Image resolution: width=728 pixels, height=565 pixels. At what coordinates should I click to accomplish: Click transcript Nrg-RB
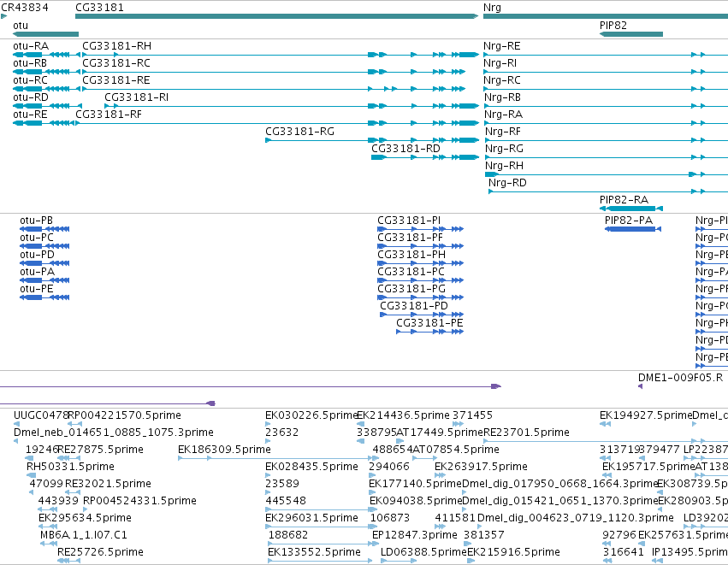(606, 106)
